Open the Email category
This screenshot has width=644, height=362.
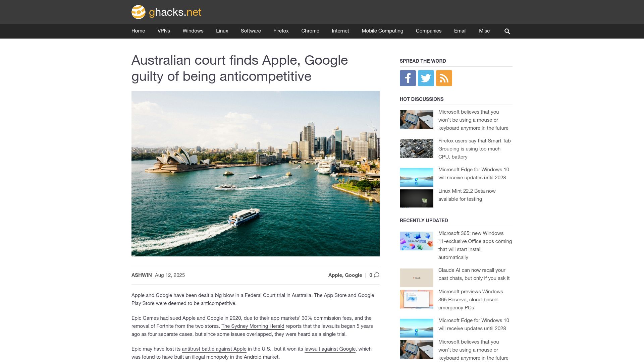pos(460,31)
